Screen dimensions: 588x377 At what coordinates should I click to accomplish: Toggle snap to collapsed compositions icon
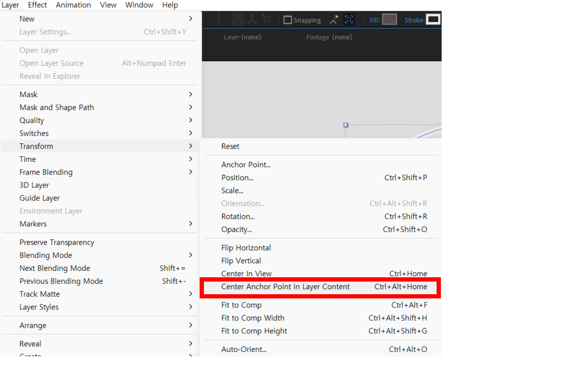(349, 20)
